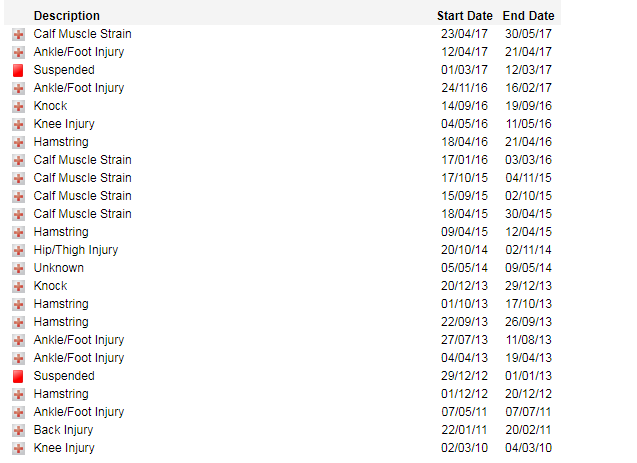Click the medical cross icon beside Unknown
Screen dimensions: 637x463
pyautogui.click(x=18, y=269)
